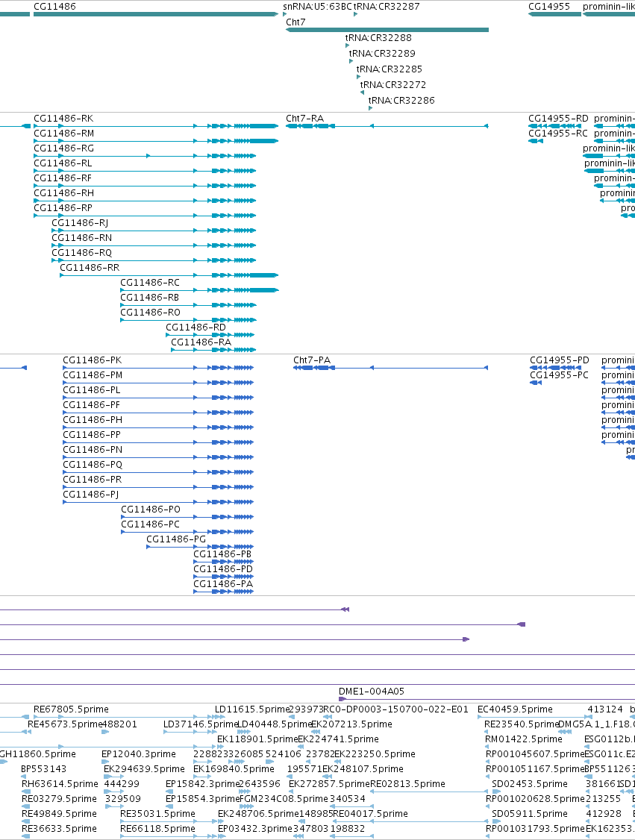
Task: Click protein CG11486-PH label
Action: click(93, 421)
